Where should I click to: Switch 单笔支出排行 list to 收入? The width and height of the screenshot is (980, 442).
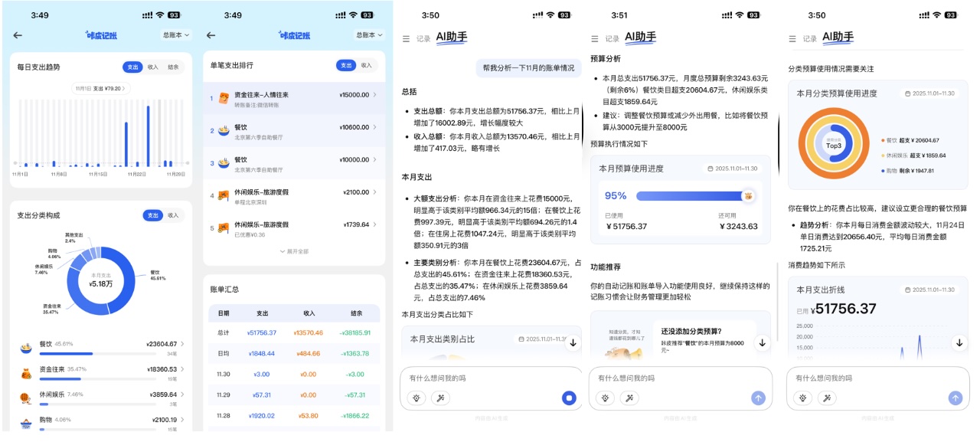(367, 66)
